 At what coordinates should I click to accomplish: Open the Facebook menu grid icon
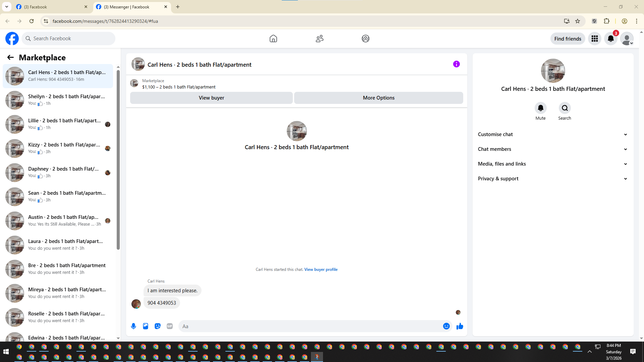[x=595, y=39]
